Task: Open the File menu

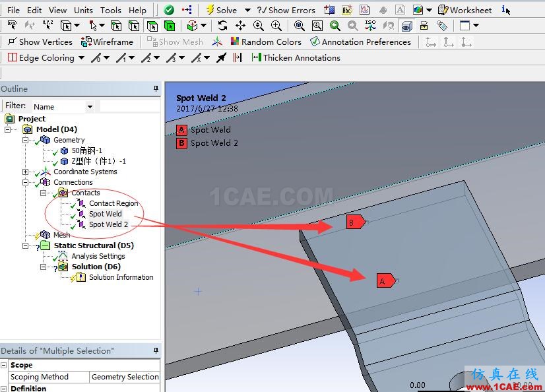Action: (x=13, y=11)
